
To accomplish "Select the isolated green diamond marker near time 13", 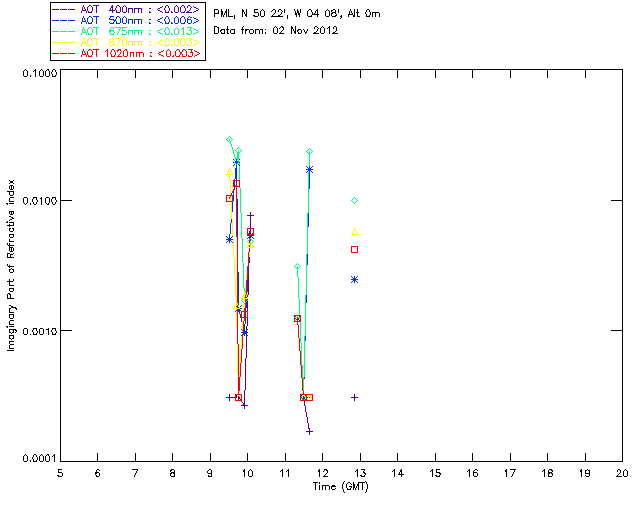I will point(355,200).
